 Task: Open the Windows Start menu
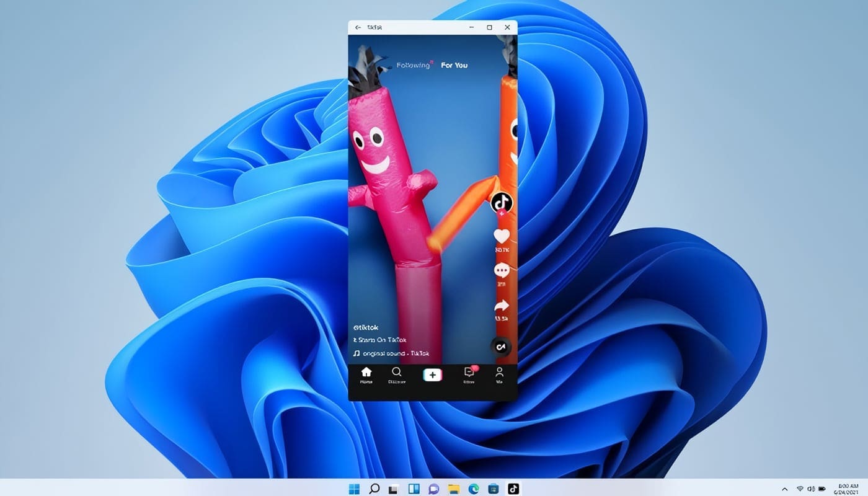[354, 489]
